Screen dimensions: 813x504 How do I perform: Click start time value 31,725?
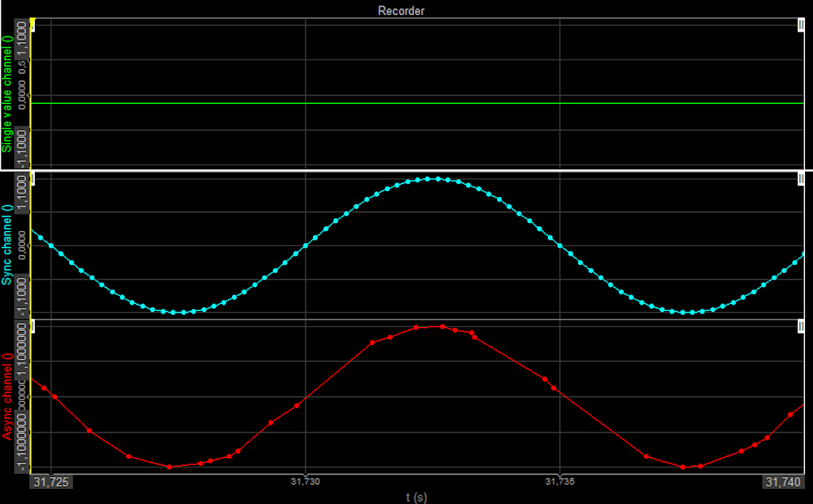pos(51,483)
